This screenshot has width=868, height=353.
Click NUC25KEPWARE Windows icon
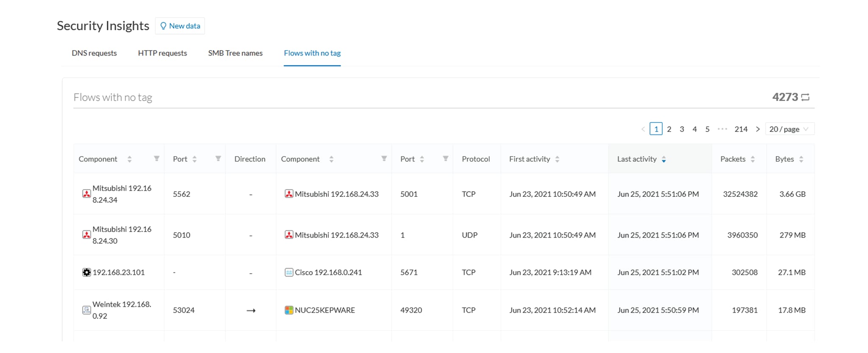click(x=289, y=310)
